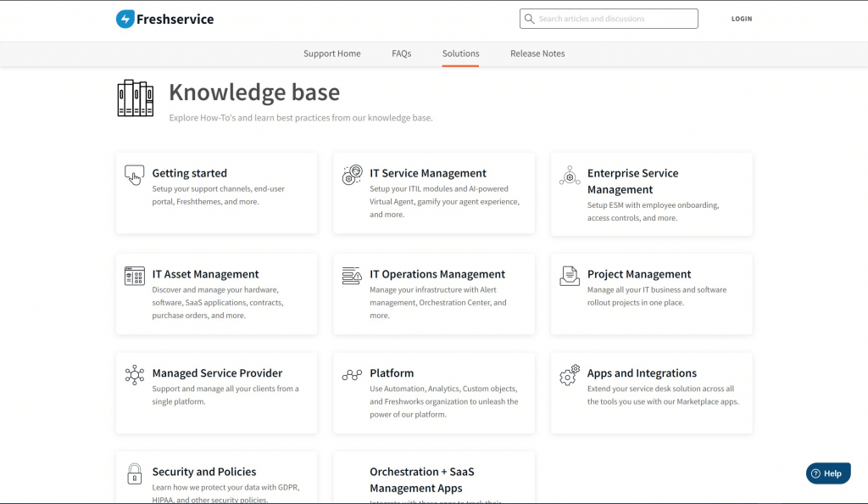Click the IT Service Management gear icon
The width and height of the screenshot is (868, 504).
point(352,175)
